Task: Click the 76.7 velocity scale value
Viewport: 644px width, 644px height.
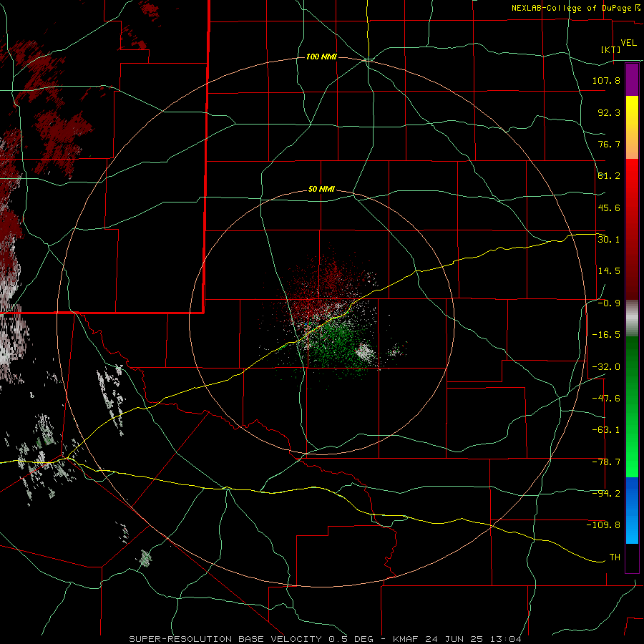Action: point(609,144)
